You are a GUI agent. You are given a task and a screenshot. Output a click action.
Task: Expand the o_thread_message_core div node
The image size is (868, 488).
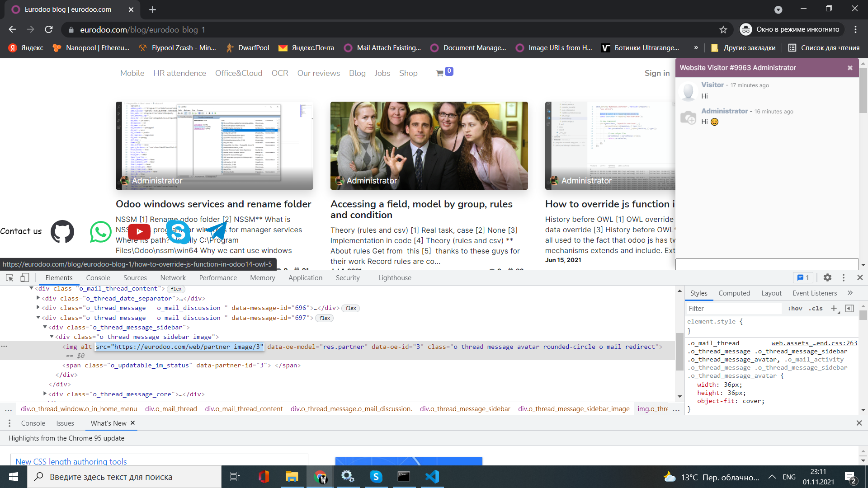44,394
